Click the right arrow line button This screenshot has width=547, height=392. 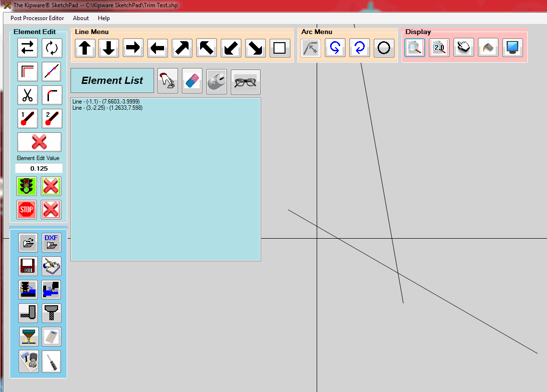point(133,48)
